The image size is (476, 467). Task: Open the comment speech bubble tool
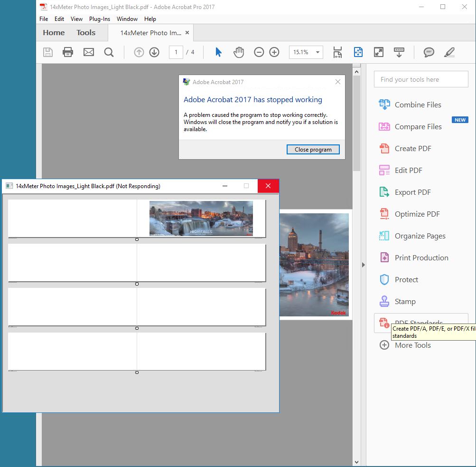coord(429,52)
